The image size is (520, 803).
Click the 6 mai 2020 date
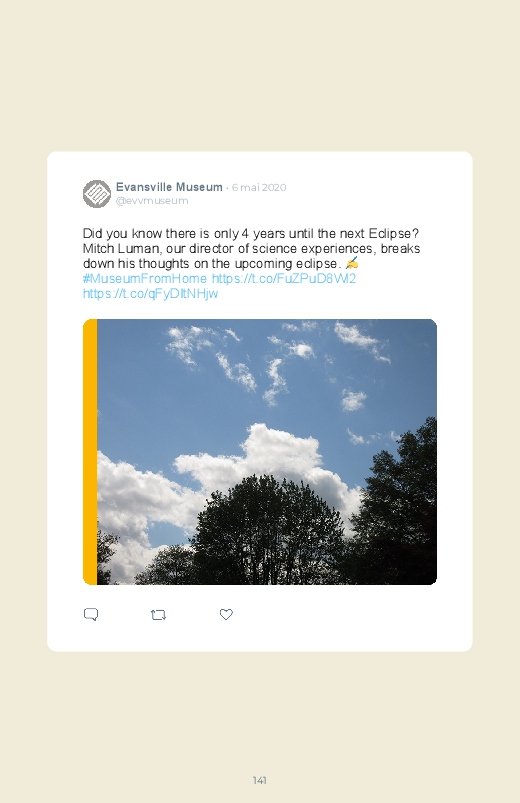click(259, 187)
